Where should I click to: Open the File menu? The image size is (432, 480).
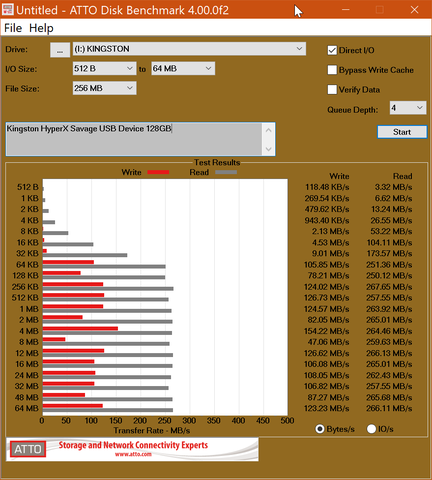tap(13, 28)
